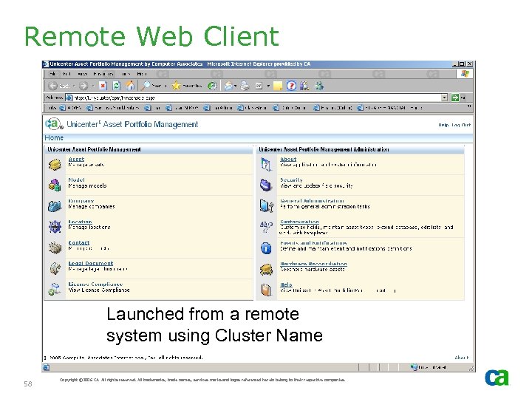Viewport: 532px width, 399px height.
Task: Click the Mail envelope toolbar icon
Action: click(x=228, y=86)
